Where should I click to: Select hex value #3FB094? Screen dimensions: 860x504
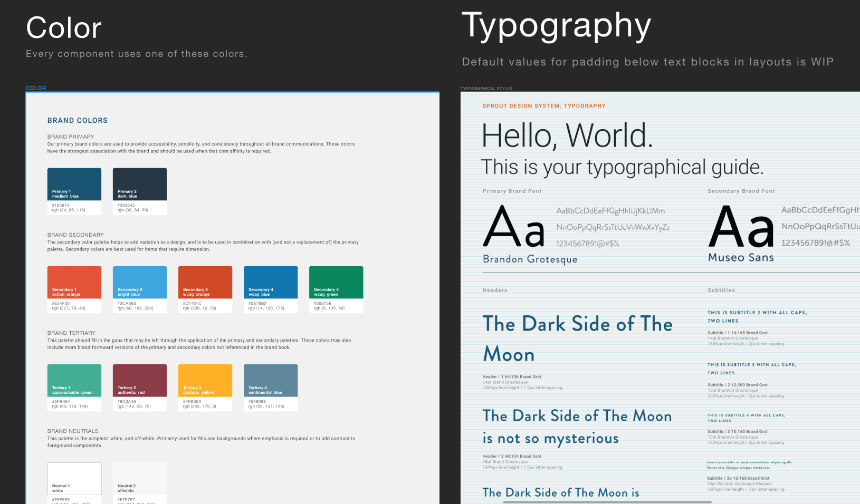point(61,402)
